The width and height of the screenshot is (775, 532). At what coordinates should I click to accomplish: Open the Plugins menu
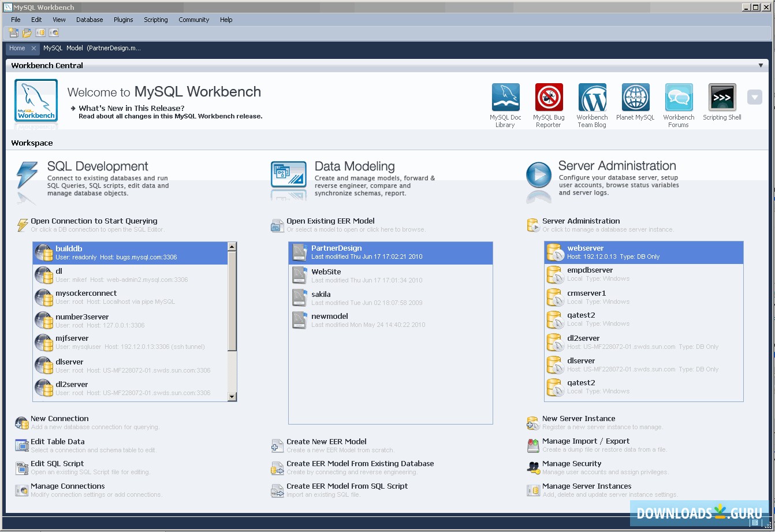(123, 20)
